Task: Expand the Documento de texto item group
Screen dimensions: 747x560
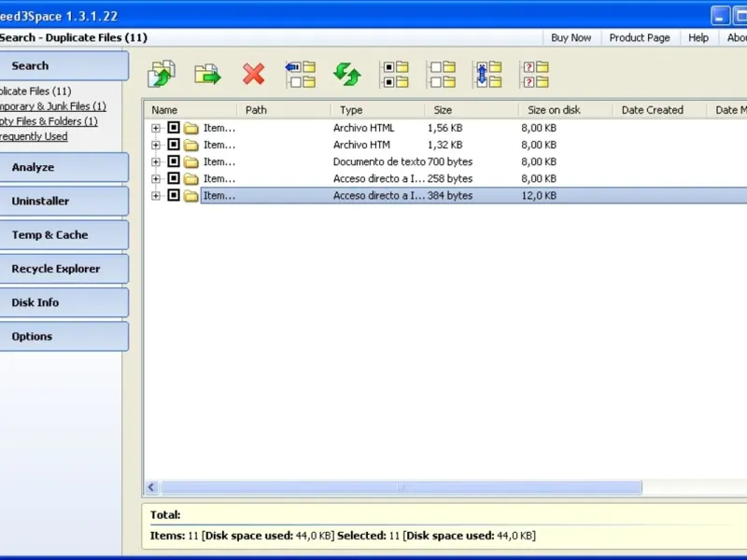Action: pos(156,161)
